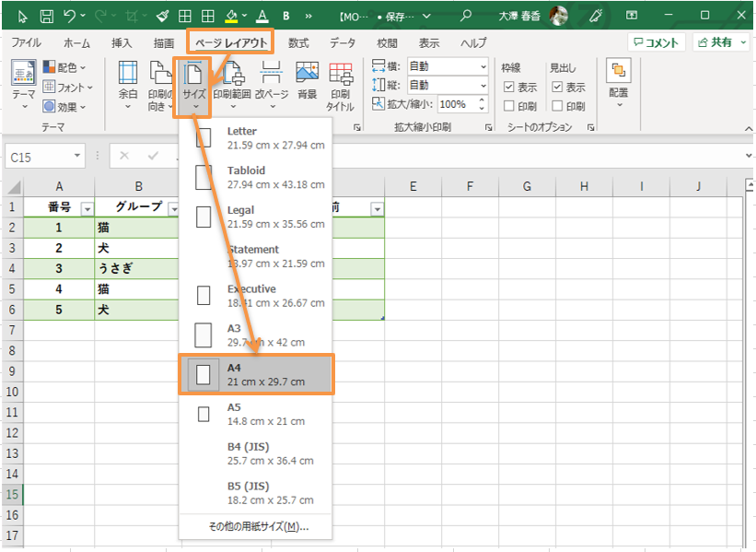The image size is (756, 552).
Task: Open シートのオプション dialog launcher
Action: (590, 127)
